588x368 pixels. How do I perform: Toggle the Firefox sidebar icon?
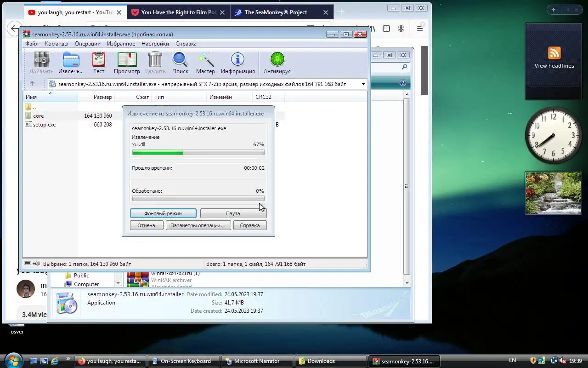click(x=386, y=29)
